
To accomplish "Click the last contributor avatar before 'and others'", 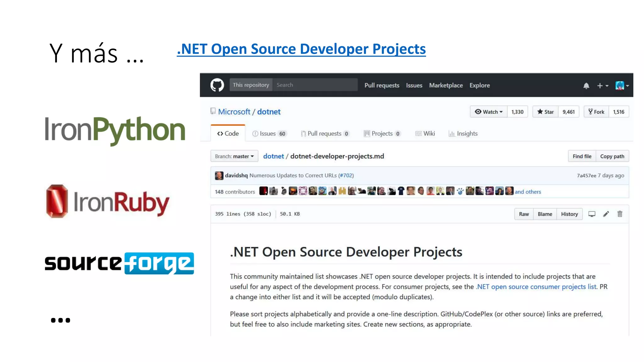I will pyautogui.click(x=509, y=191).
